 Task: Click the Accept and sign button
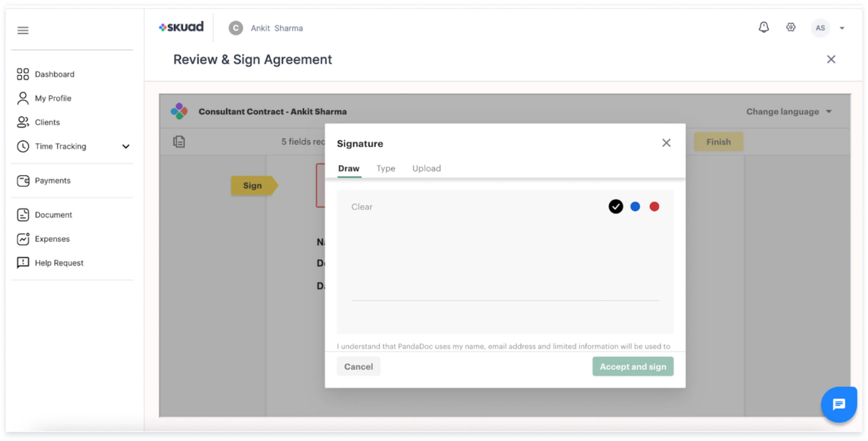(633, 366)
